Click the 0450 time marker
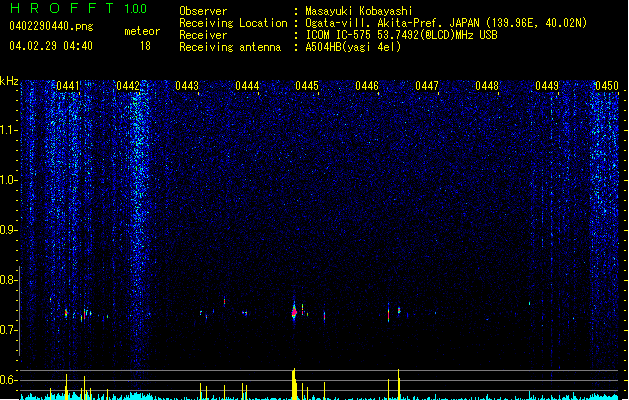The width and height of the screenshot is (629, 400). 607,86
